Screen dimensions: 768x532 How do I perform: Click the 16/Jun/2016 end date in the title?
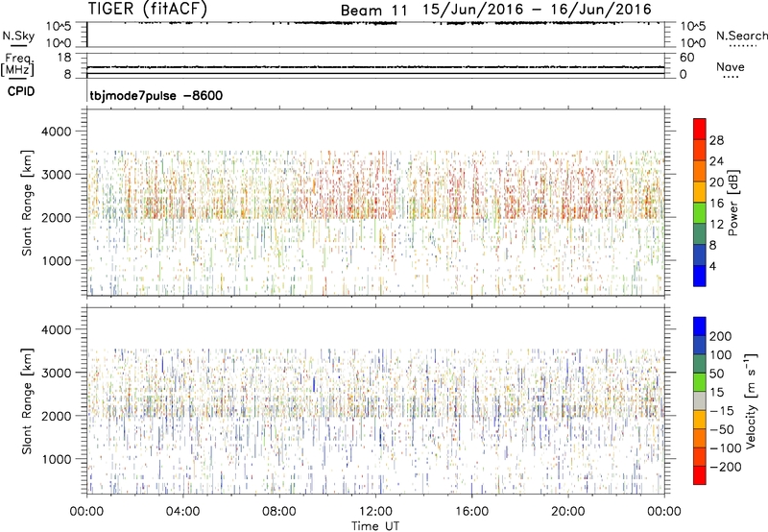click(601, 10)
